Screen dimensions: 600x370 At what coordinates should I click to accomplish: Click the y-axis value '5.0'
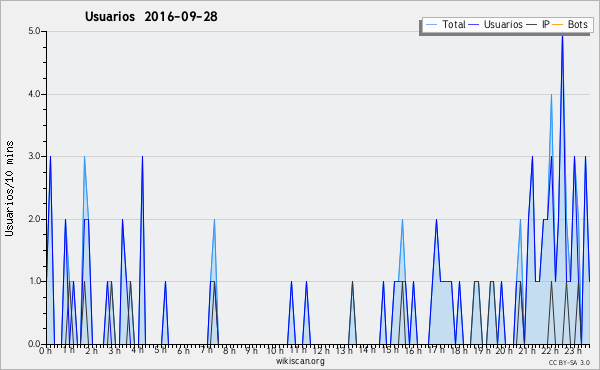34,31
